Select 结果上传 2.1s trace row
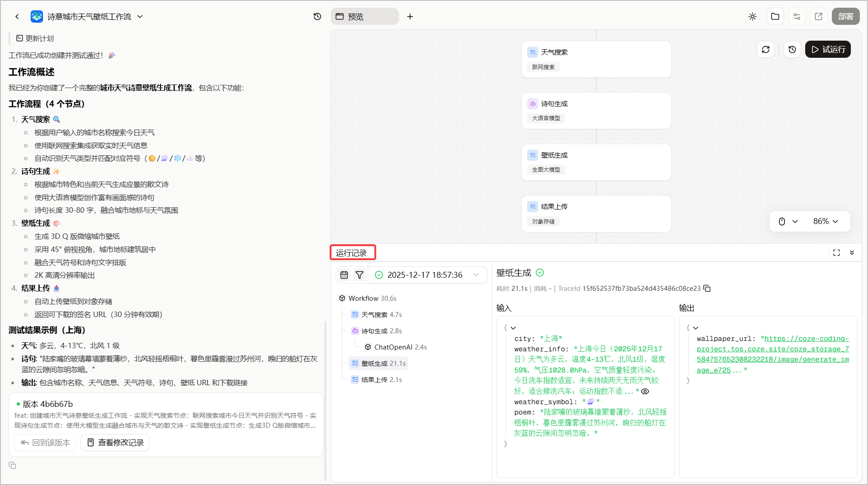 coord(376,380)
